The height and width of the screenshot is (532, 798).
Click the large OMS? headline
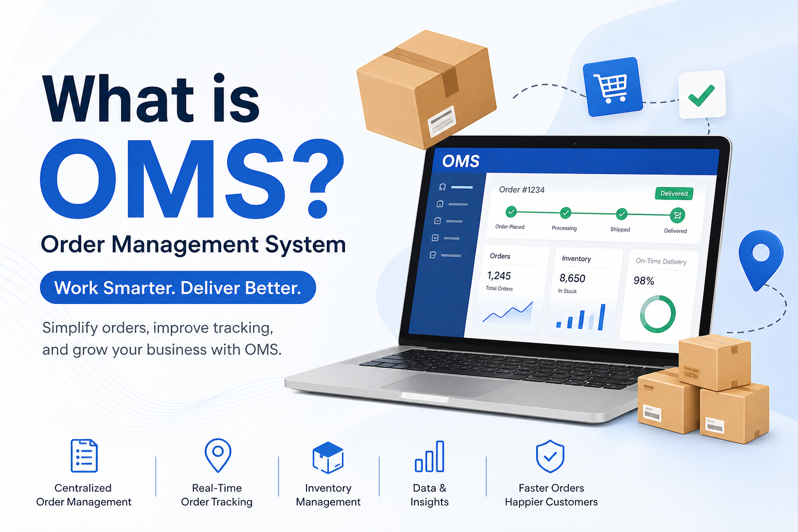pos(192,178)
